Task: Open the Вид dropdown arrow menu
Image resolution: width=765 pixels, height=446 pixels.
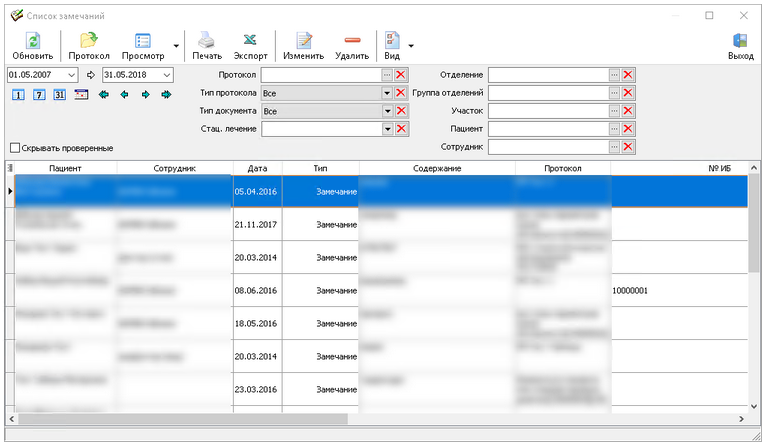Action: click(x=411, y=46)
